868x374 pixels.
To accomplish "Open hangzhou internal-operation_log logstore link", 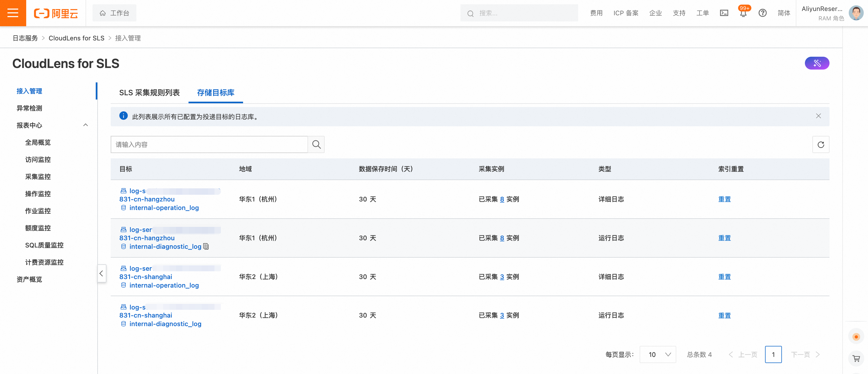I will tap(164, 208).
